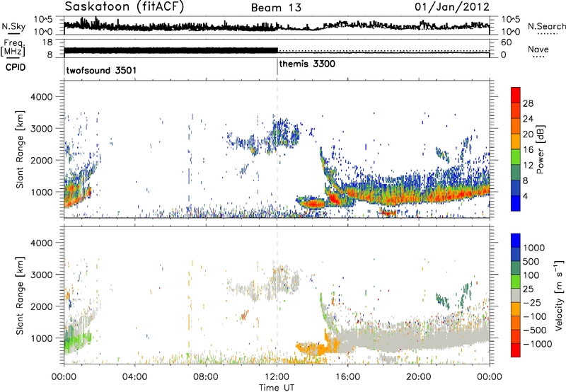Click the '28' power color bar value

(x=528, y=103)
